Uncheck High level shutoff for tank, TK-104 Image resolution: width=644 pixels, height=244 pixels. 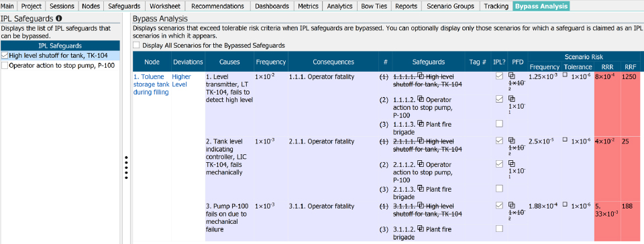(5, 56)
